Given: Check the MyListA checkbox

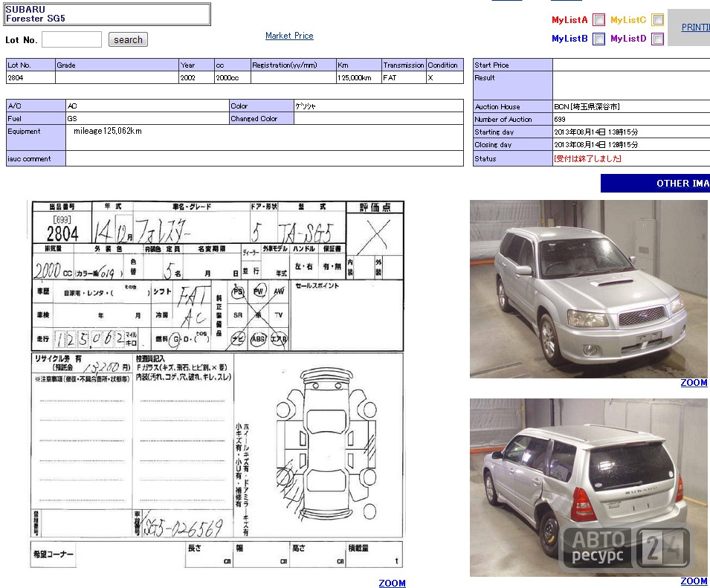Looking at the screenshot, I should click(x=598, y=20).
